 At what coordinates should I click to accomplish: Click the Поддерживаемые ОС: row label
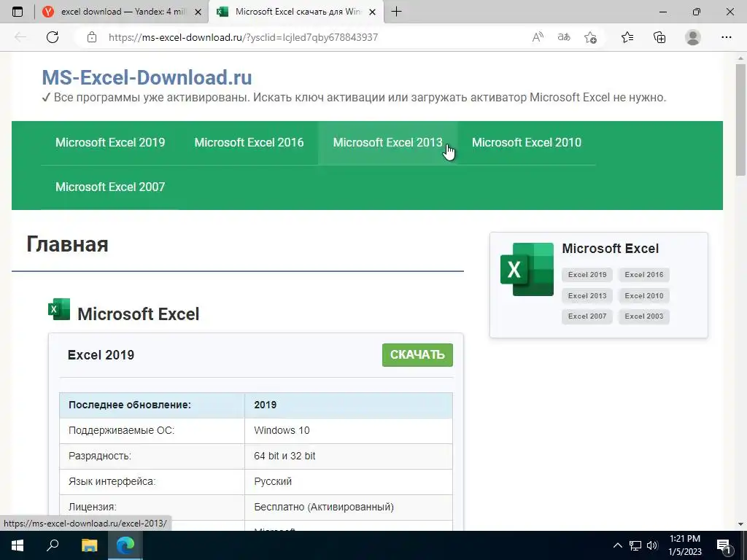pyautogui.click(x=122, y=430)
